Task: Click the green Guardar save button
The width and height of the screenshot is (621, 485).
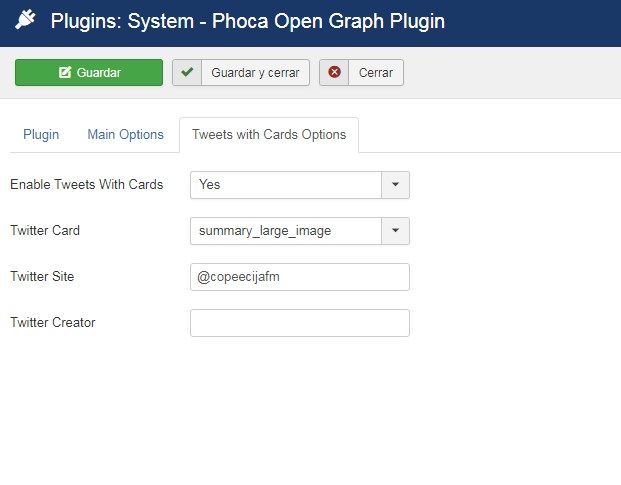Action: pyautogui.click(x=89, y=72)
